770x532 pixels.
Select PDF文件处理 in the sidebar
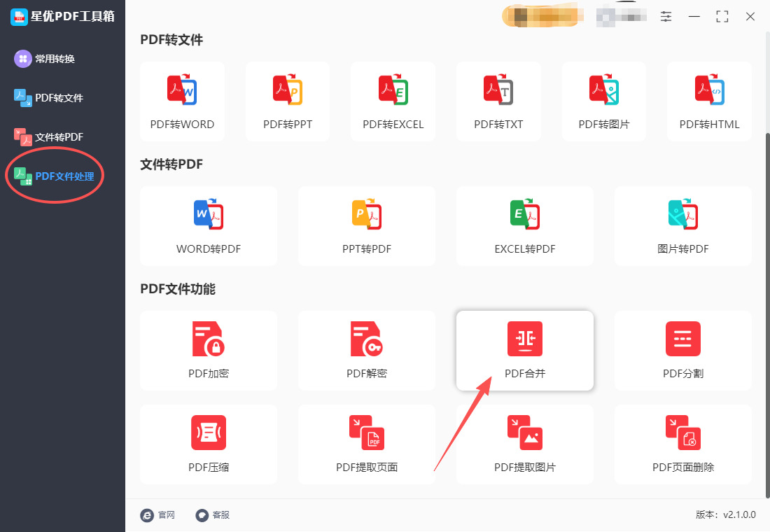tap(54, 176)
